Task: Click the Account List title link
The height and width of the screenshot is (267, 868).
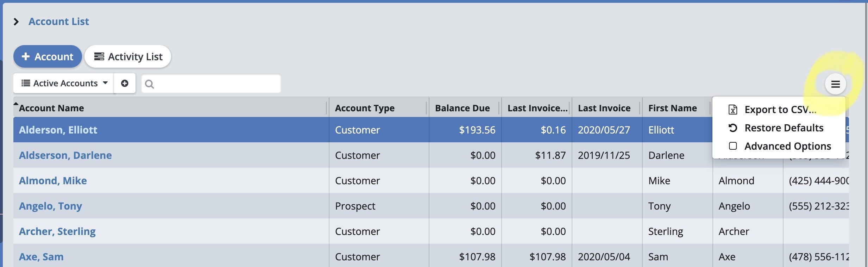Action: 59,21
